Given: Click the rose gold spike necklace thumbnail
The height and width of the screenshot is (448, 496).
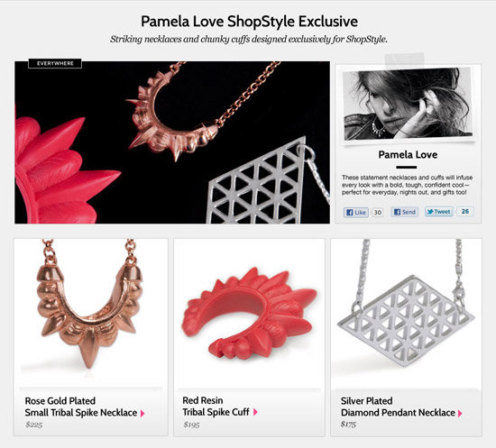Looking at the screenshot, I should 91,313.
